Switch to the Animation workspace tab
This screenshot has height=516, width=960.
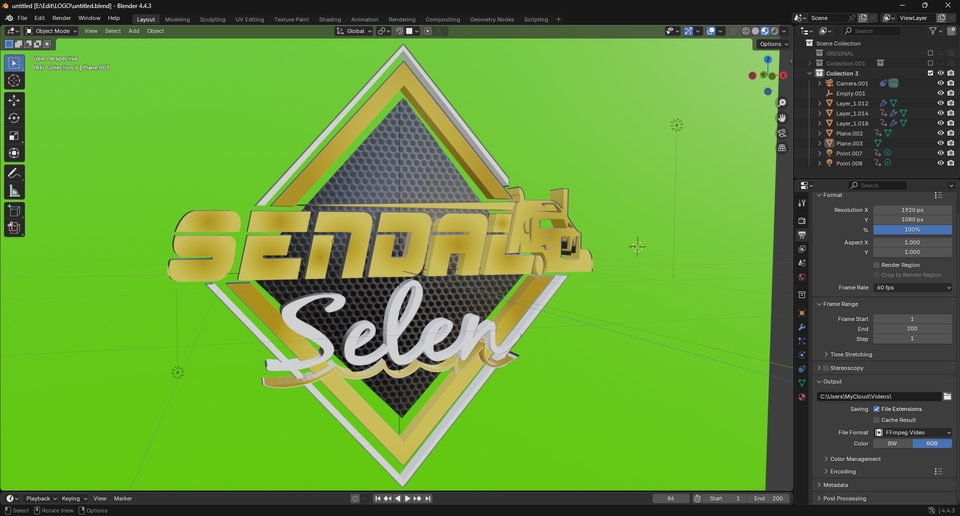point(365,20)
